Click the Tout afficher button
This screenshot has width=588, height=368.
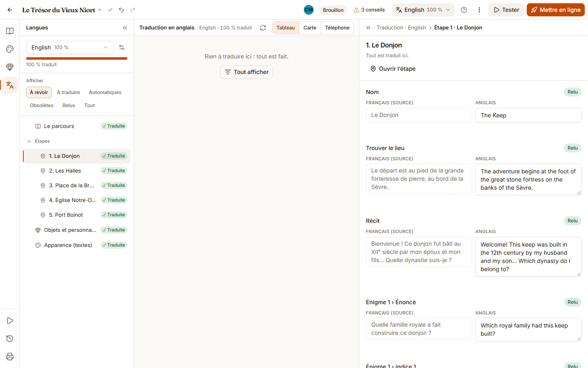[247, 72]
